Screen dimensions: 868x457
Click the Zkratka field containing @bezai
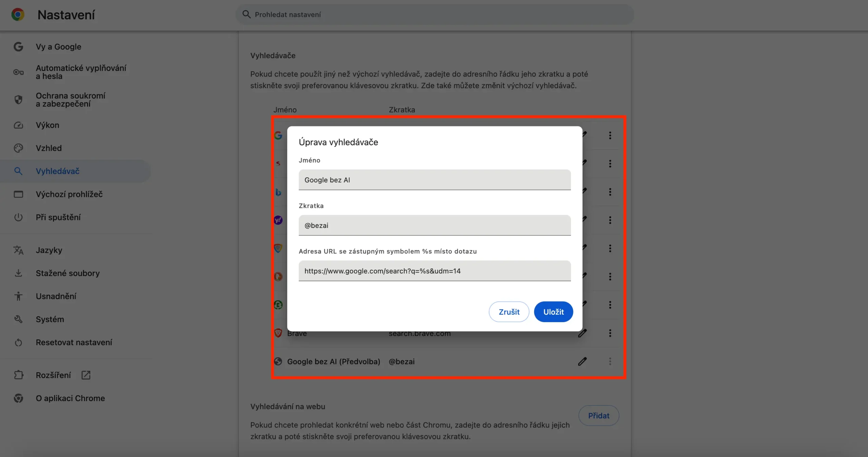click(434, 225)
